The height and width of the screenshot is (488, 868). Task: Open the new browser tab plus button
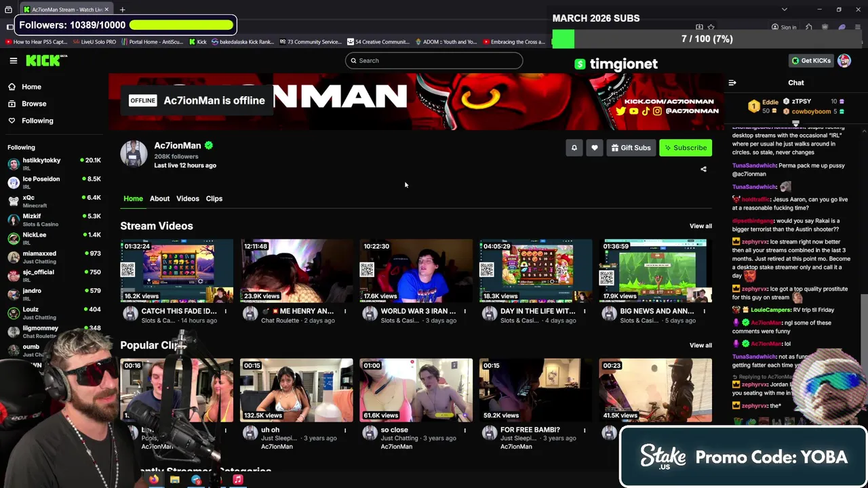point(122,9)
